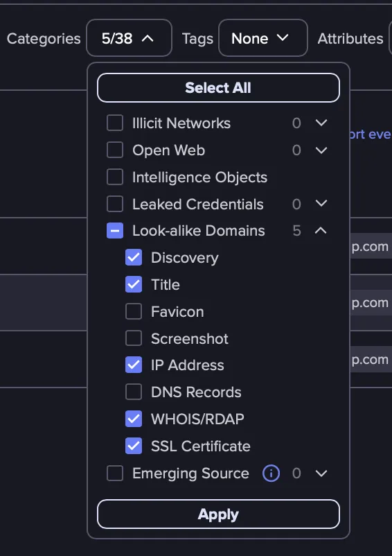Tick the DNS Records checkbox
The image size is (392, 556).
pos(134,392)
